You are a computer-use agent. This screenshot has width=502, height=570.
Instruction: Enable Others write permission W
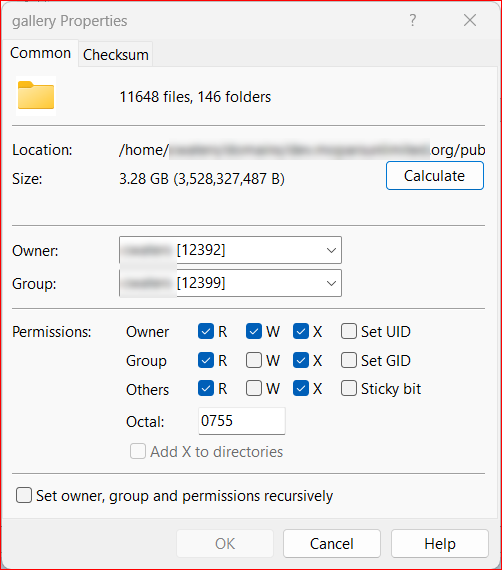point(254,389)
